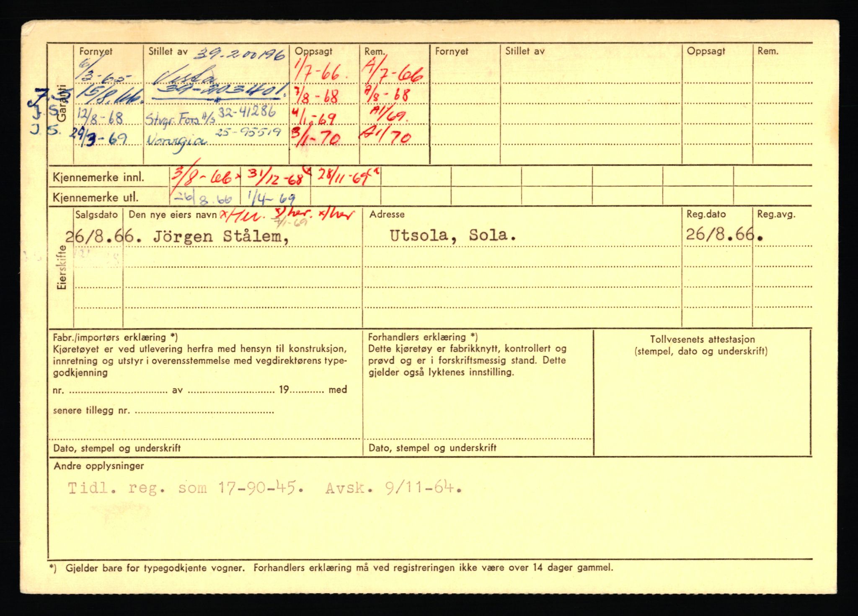Click the 'Andre opplysninger' label
858x616 pixels.
pos(99,466)
